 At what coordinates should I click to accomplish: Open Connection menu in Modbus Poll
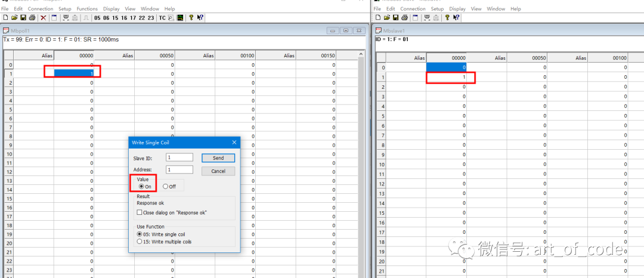coord(41,8)
